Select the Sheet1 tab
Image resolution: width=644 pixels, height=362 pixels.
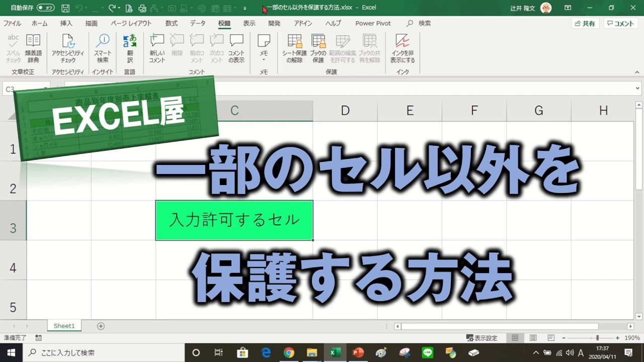(x=64, y=326)
